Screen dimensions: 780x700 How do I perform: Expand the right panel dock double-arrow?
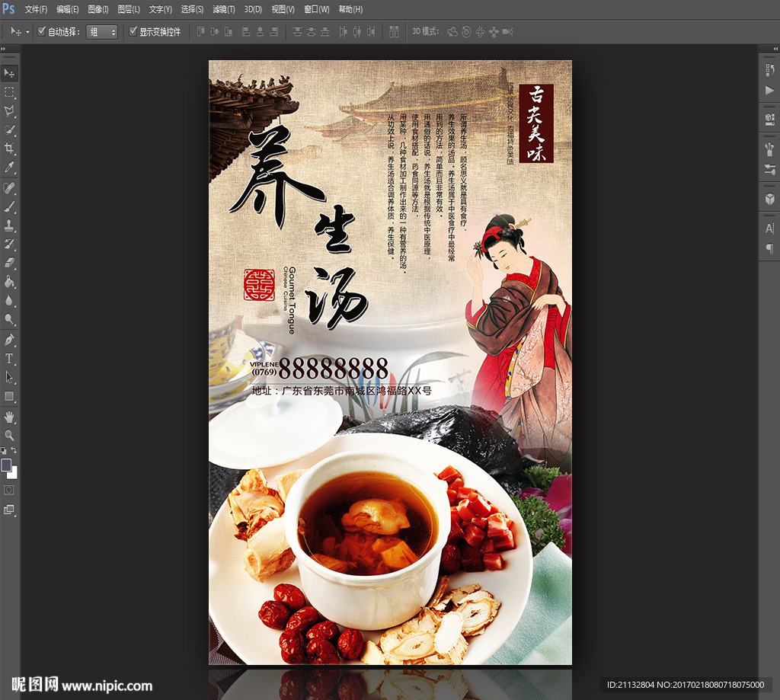coord(775,49)
